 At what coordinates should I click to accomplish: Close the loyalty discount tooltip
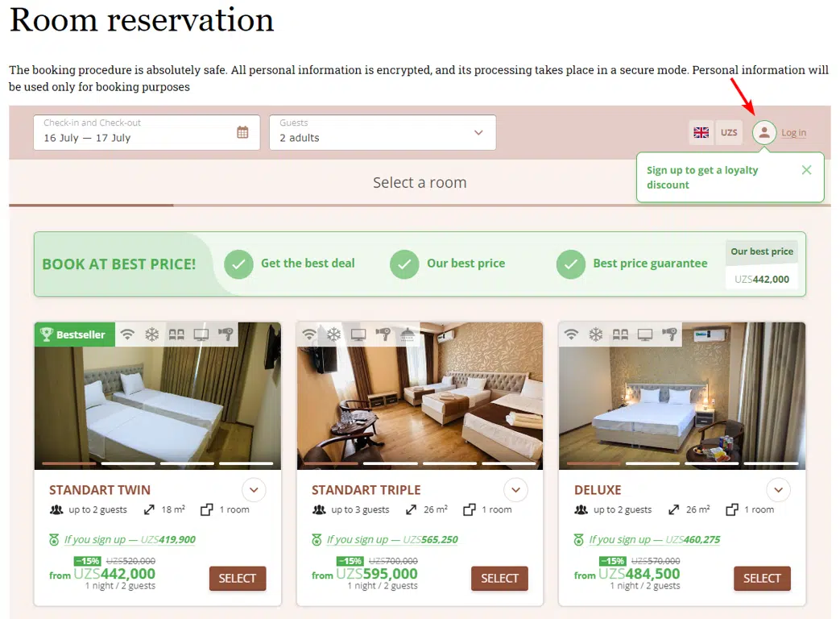click(x=806, y=170)
